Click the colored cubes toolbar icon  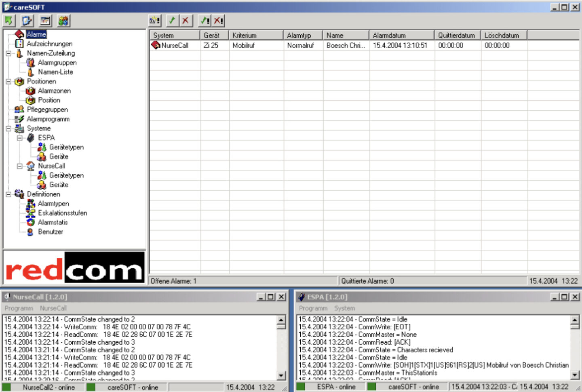(63, 21)
